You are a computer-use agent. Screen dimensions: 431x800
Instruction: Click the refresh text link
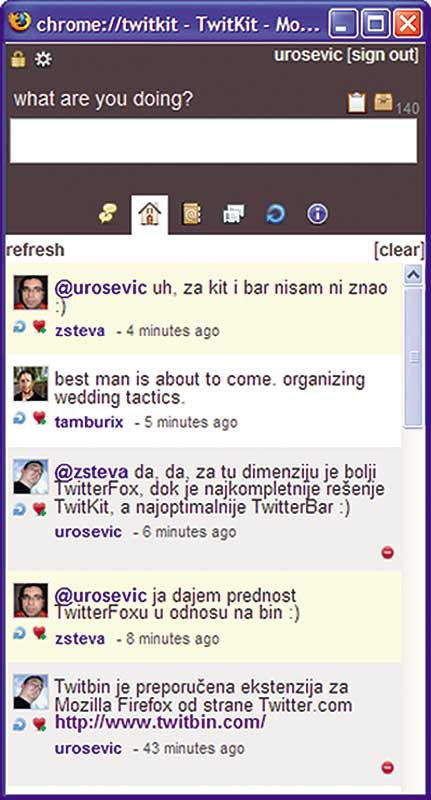coord(35,250)
